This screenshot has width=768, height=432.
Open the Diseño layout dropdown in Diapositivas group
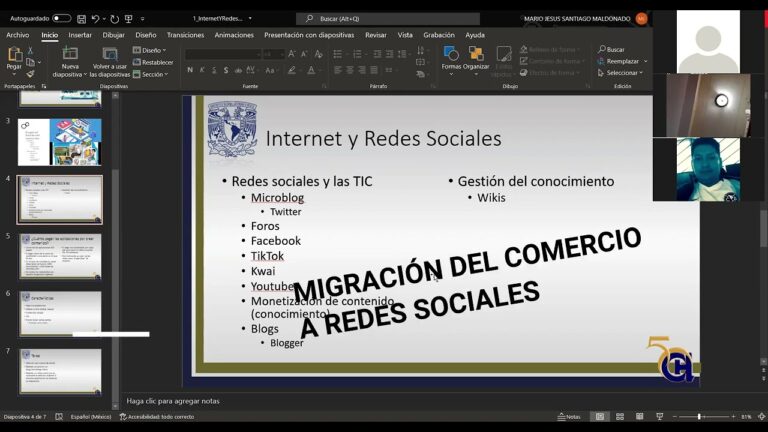pyautogui.click(x=149, y=50)
